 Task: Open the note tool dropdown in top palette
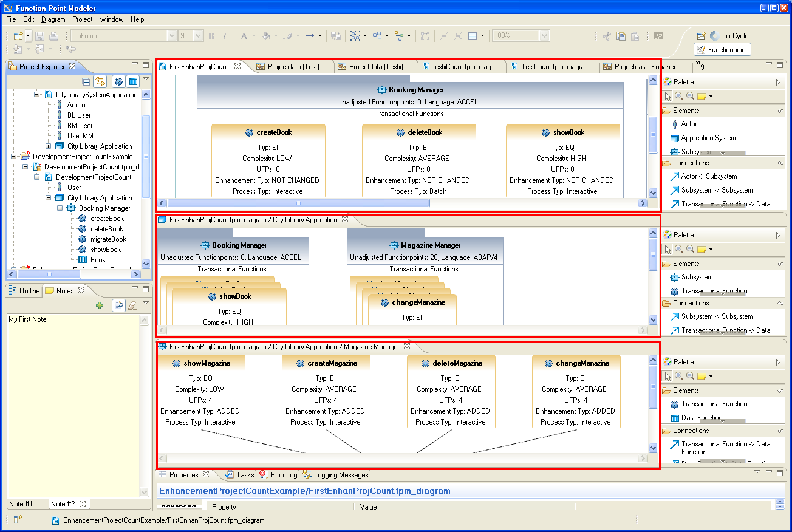pyautogui.click(x=711, y=97)
